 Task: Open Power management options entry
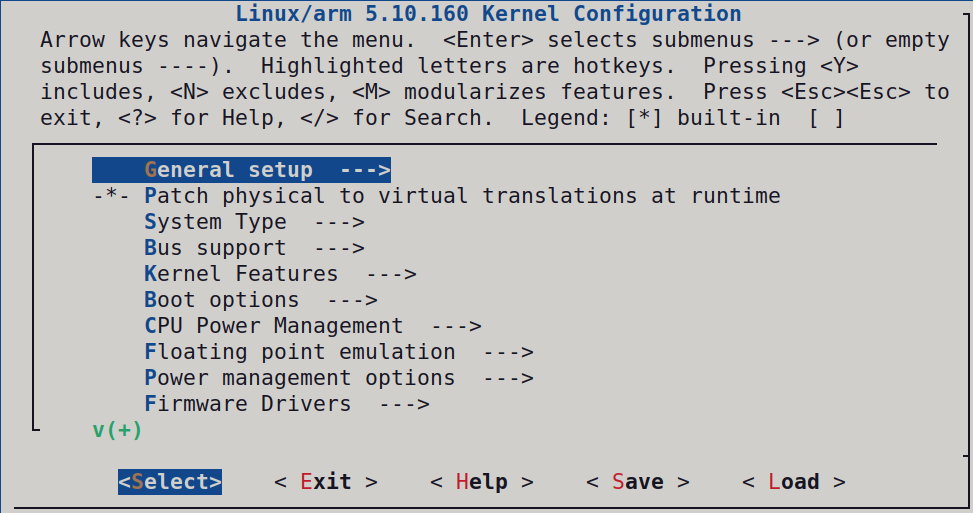tap(299, 378)
